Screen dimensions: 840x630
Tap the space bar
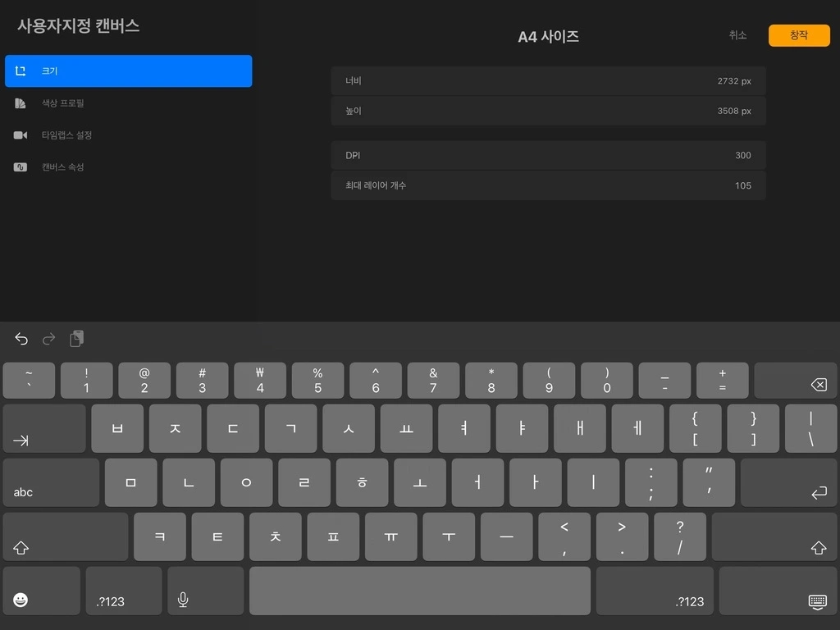(x=420, y=591)
